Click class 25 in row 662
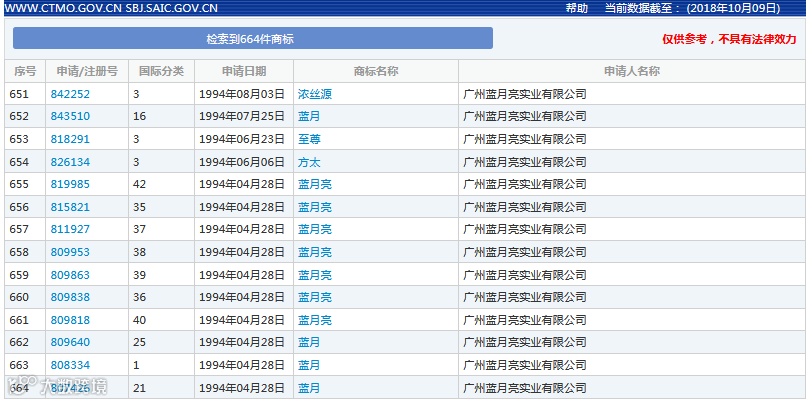The height and width of the screenshot is (402, 812). coord(139,342)
